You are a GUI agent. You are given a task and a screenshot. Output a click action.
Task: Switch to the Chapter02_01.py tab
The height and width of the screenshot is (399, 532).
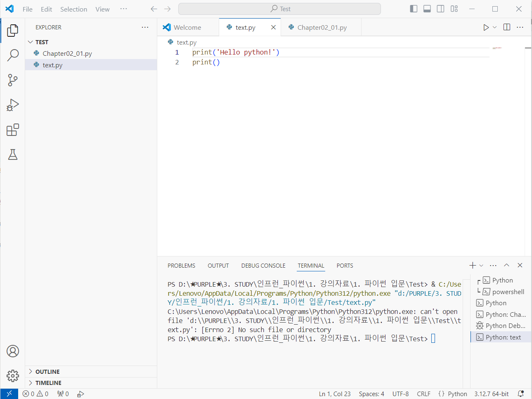[x=322, y=27]
